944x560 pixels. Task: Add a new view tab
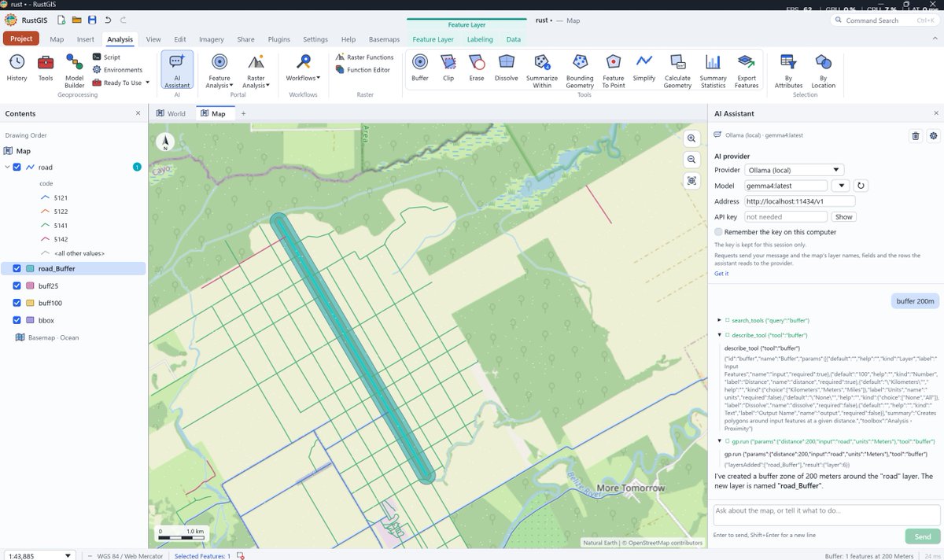pos(243,113)
